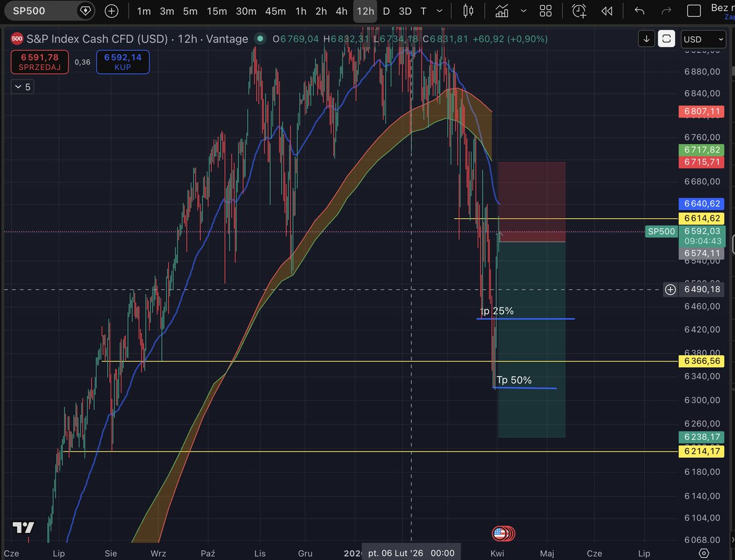Image resolution: width=735 pixels, height=560 pixels.
Task: Undo the last chart action
Action: point(640,11)
